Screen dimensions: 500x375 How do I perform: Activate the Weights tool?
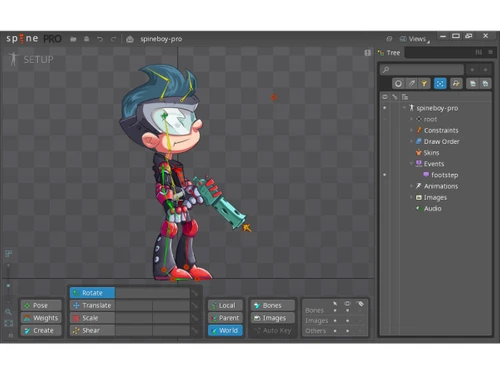[41, 318]
